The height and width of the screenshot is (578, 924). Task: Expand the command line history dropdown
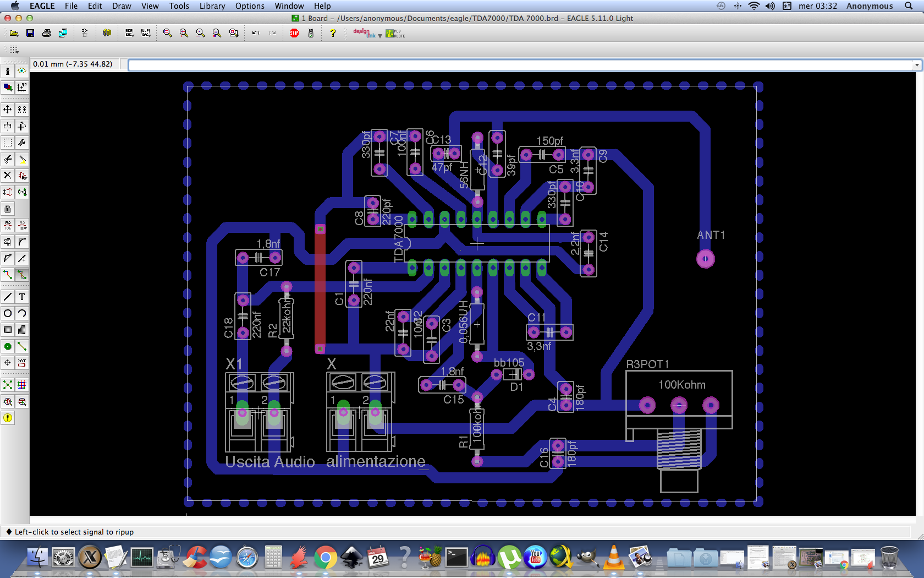click(916, 65)
